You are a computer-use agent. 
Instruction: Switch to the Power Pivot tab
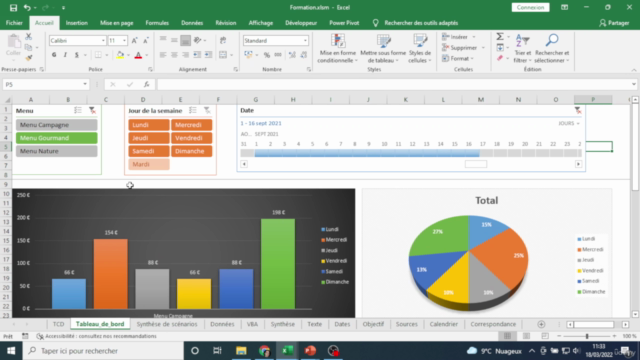coord(344,23)
